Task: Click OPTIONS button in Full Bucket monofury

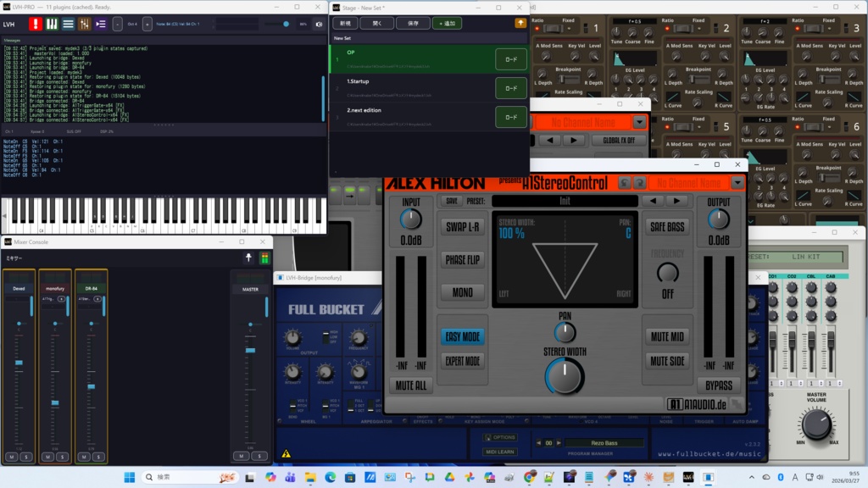Action: (x=500, y=437)
